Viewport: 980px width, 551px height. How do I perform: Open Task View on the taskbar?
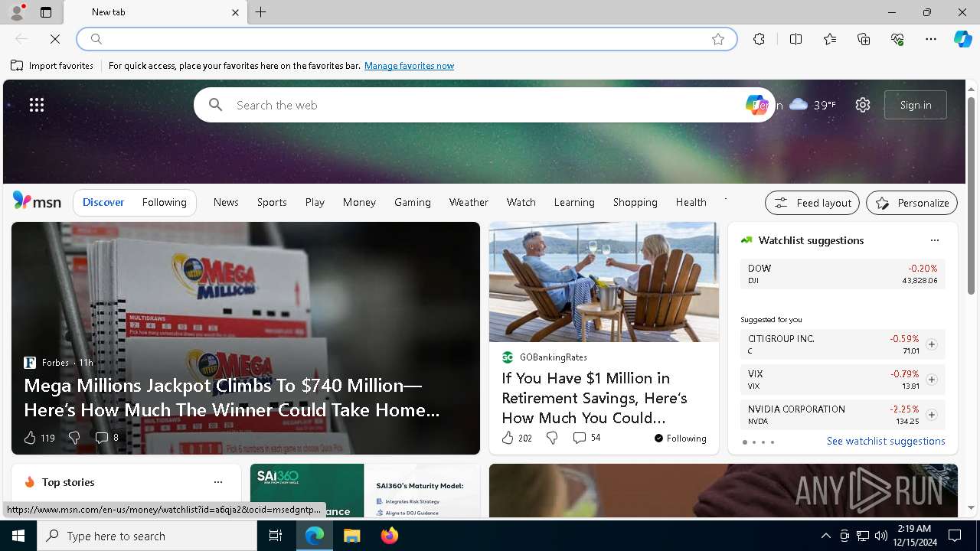(276, 536)
